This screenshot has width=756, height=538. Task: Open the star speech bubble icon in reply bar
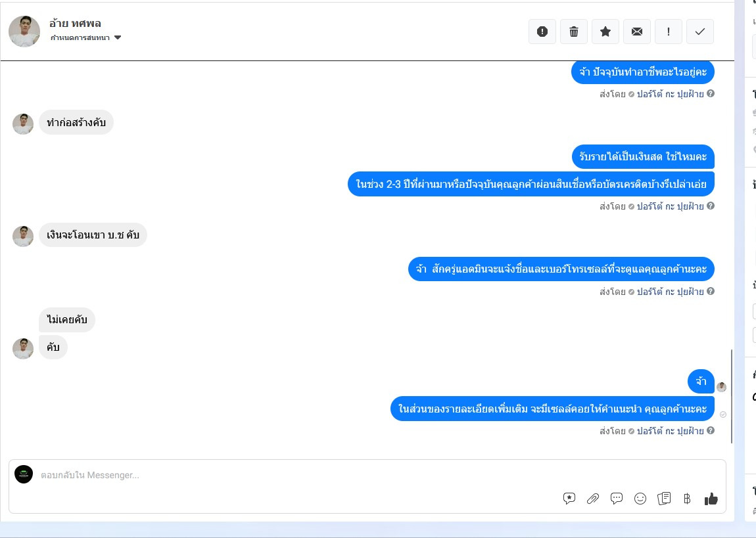click(x=569, y=499)
